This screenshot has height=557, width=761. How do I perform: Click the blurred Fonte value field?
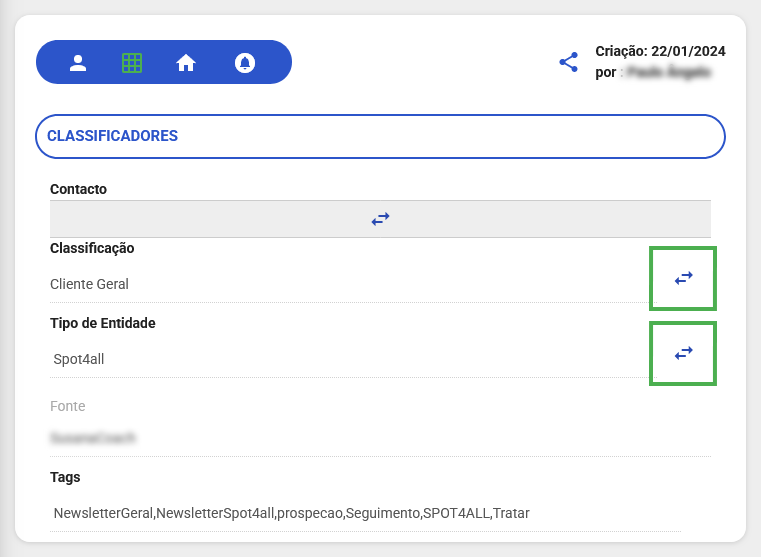click(92, 438)
